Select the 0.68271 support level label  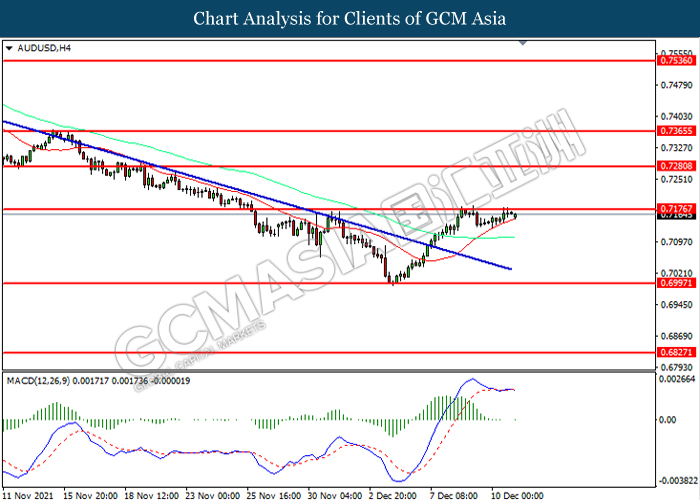pos(677,352)
